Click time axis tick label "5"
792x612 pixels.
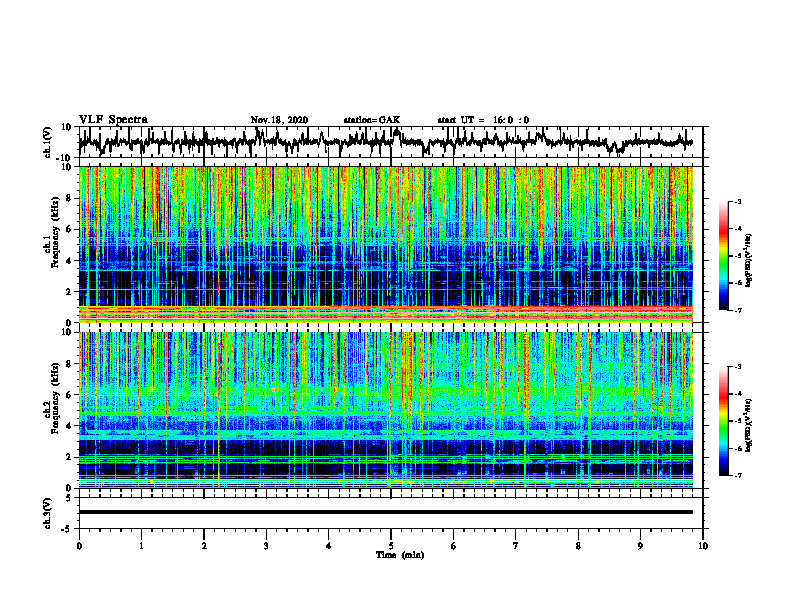click(x=391, y=546)
